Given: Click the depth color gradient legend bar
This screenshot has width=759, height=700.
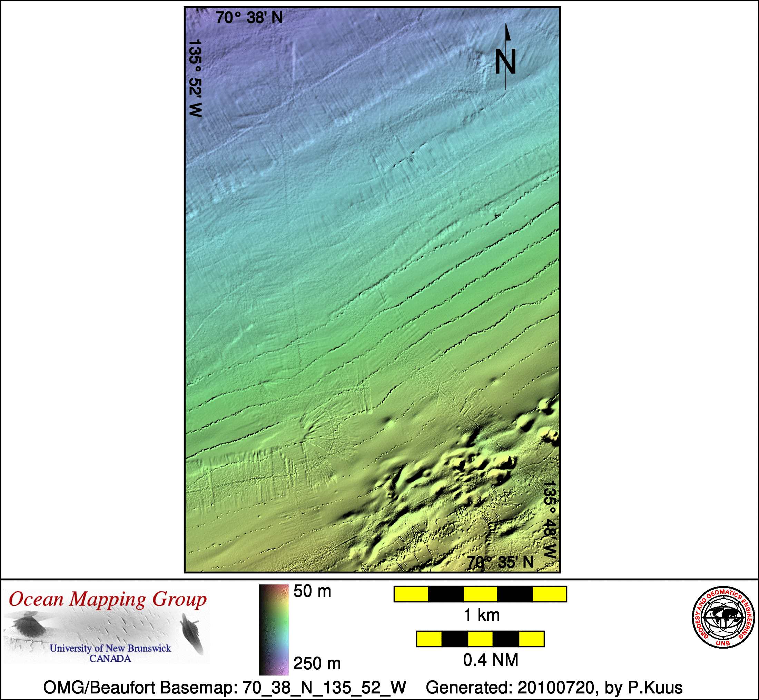Looking at the screenshot, I should pyautogui.click(x=274, y=630).
